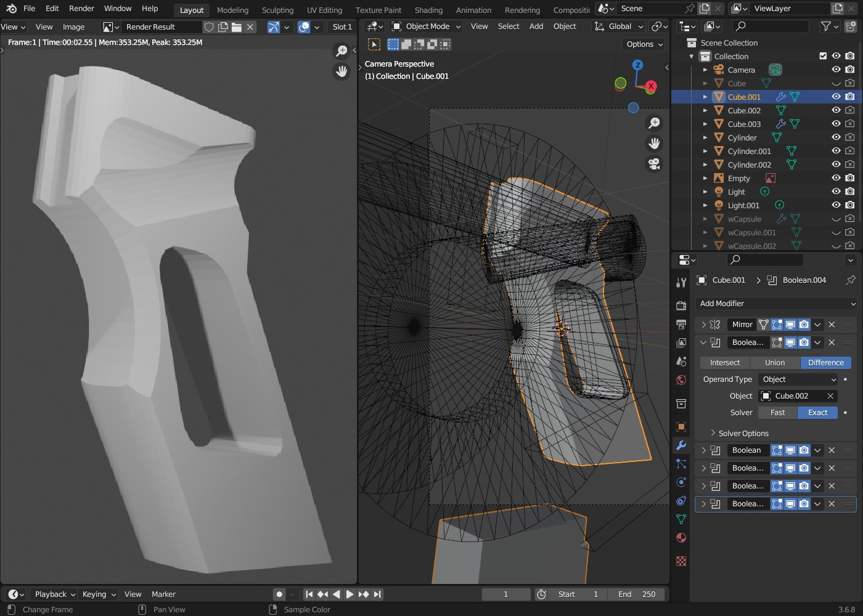Select the Intersect boolean operation
The image size is (863, 616).
pyautogui.click(x=725, y=362)
